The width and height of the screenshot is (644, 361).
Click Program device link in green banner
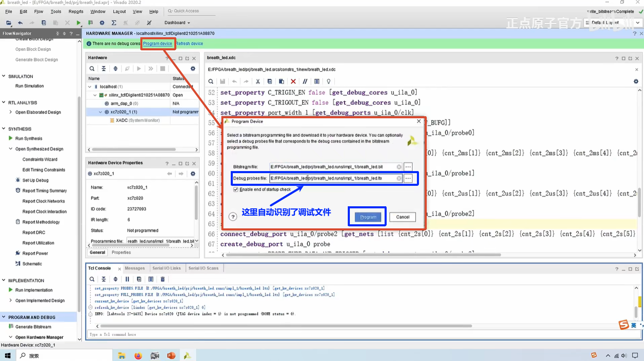[158, 44]
